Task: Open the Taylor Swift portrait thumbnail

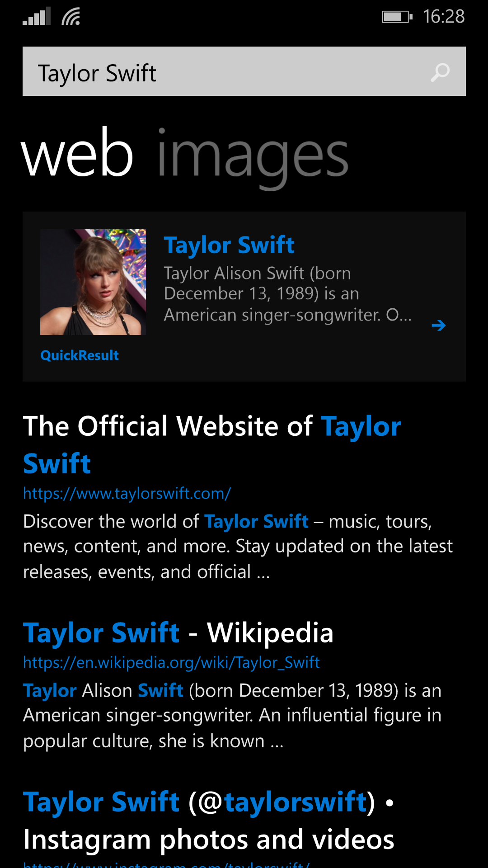Action: pos(93,282)
